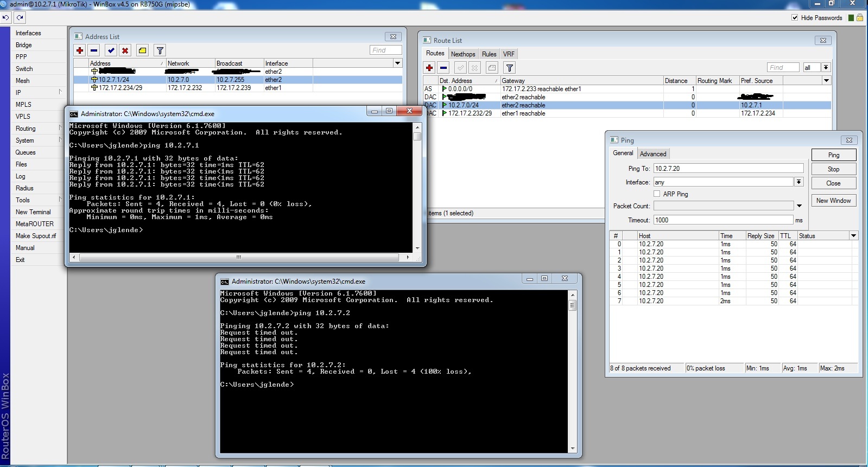The height and width of the screenshot is (467, 868).
Task: Open the Interface dropdown in Ping window
Action: pyautogui.click(x=799, y=182)
